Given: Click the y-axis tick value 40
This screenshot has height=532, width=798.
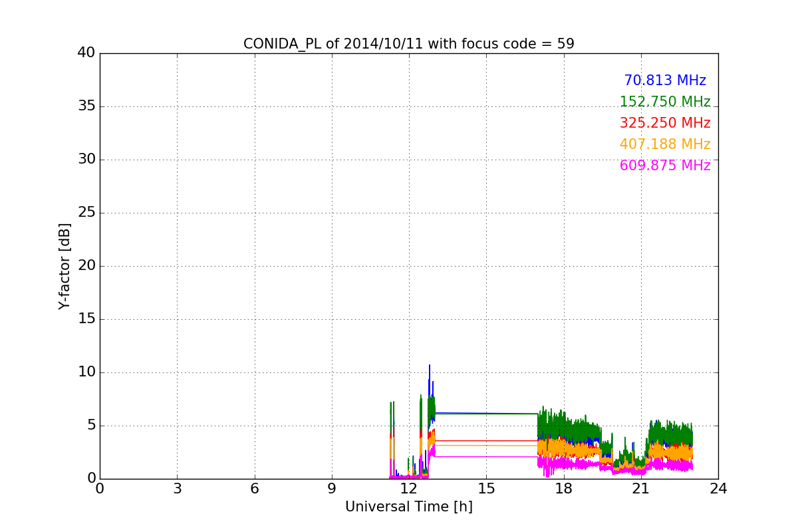Looking at the screenshot, I should 86,53.
